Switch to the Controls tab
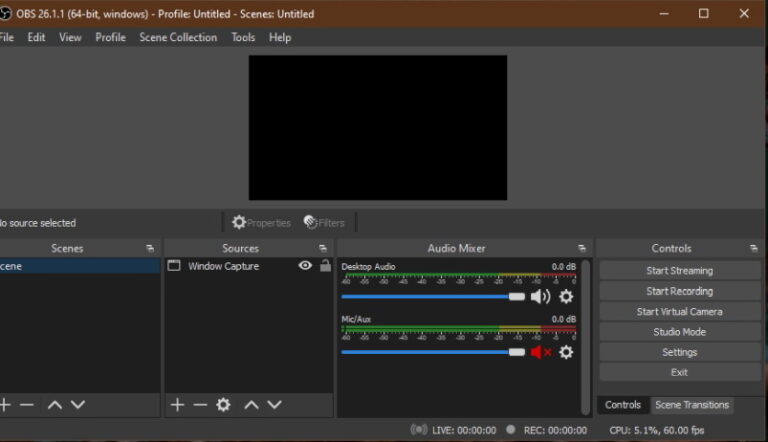This screenshot has height=442, width=768. (623, 405)
